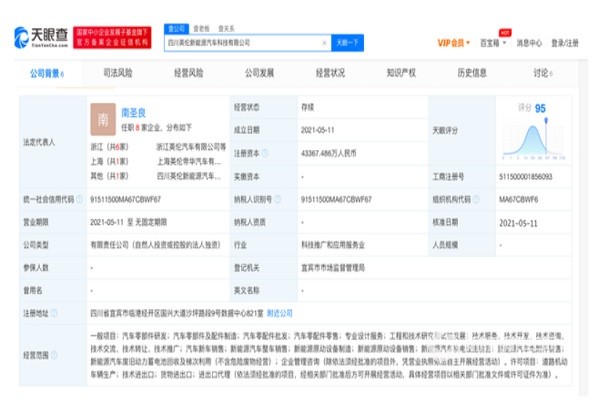Switch to the 知识产权 tab

tap(401, 73)
